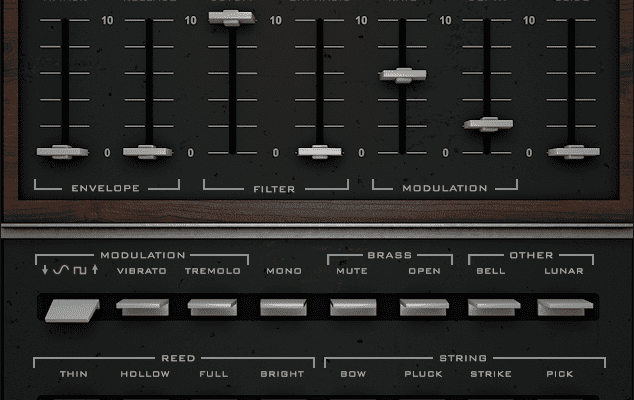Image resolution: width=634 pixels, height=400 pixels.
Task: Turn on the Brass Open switch
Action: (x=424, y=307)
